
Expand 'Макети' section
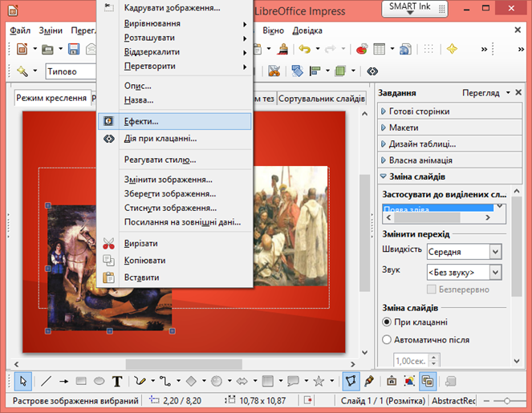[449, 128]
